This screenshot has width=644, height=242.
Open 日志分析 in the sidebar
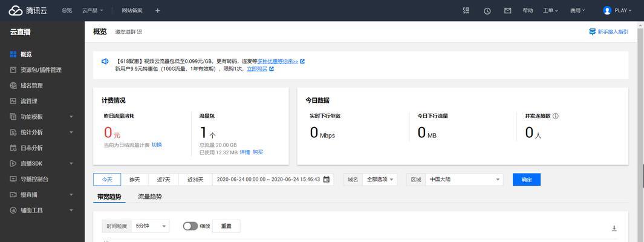coord(31,148)
